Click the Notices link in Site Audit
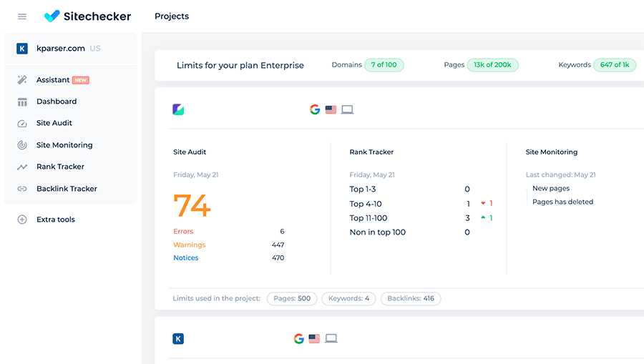The height and width of the screenshot is (364, 644). point(186,258)
